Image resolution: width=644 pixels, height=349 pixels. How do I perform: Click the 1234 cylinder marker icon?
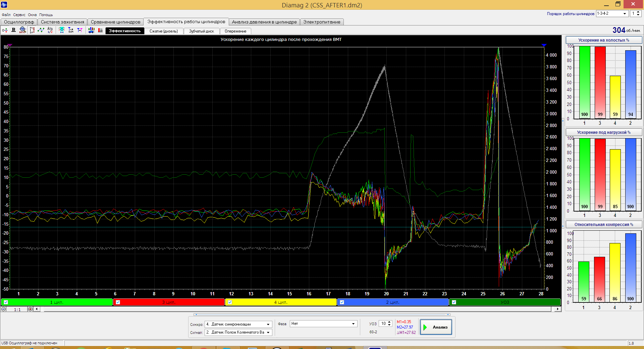pos(71,30)
